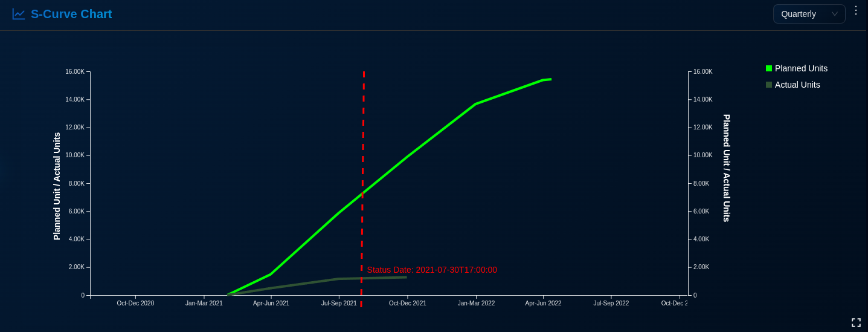Click the bright green Planned Units swatch
This screenshot has height=332, width=868.
[769, 68]
